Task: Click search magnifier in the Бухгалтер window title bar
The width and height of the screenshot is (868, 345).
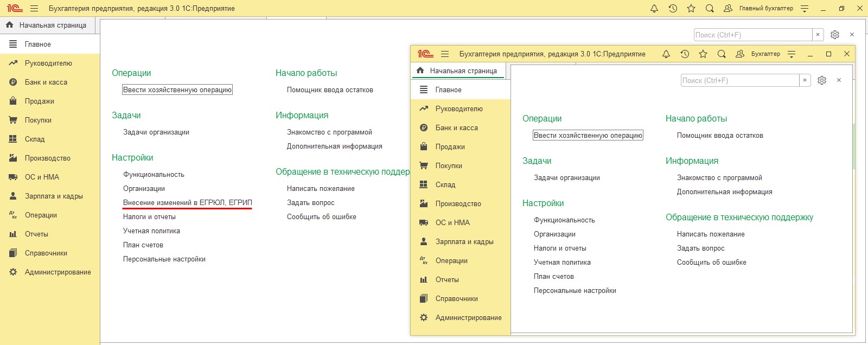Action: pos(722,54)
